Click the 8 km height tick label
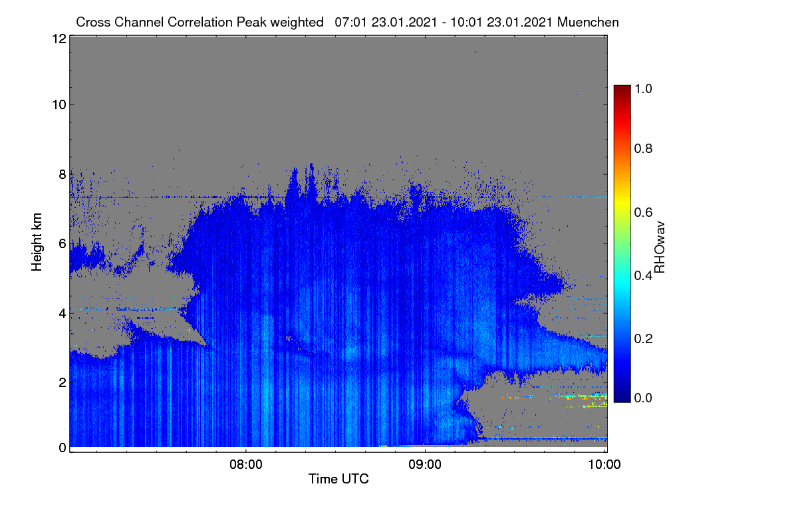798x532 pixels. tap(61, 174)
